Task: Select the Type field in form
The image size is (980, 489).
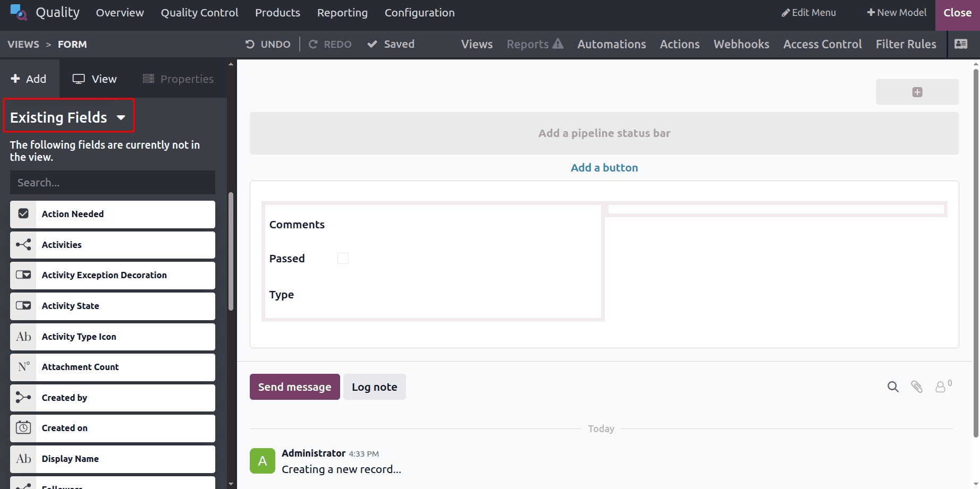Action: tap(282, 295)
